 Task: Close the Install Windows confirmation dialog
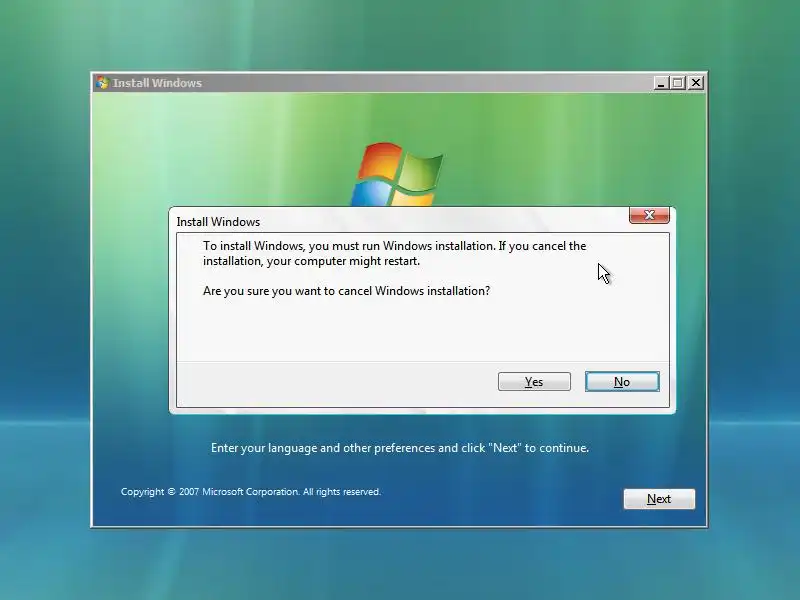click(x=649, y=215)
